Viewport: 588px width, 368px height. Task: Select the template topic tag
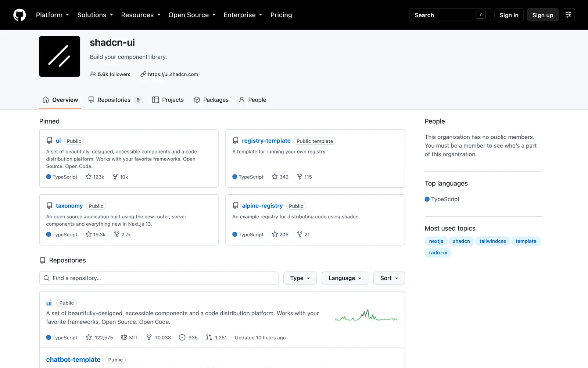point(526,241)
